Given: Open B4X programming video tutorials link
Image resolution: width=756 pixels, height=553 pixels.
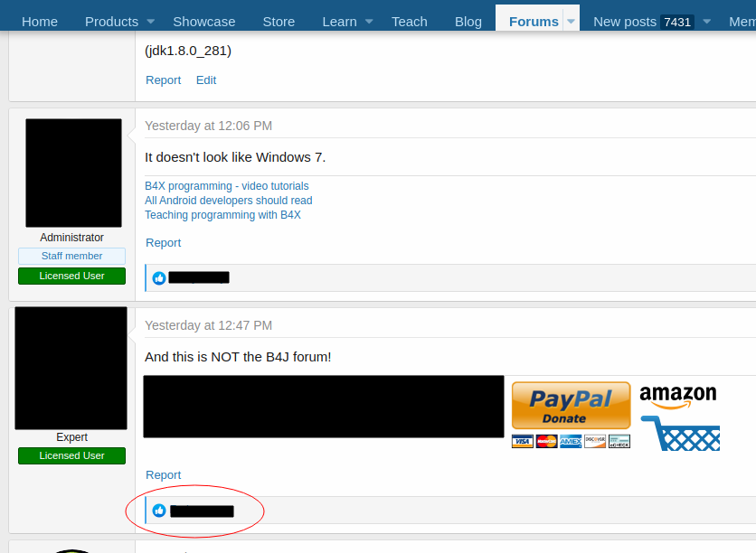Looking at the screenshot, I should click(227, 186).
